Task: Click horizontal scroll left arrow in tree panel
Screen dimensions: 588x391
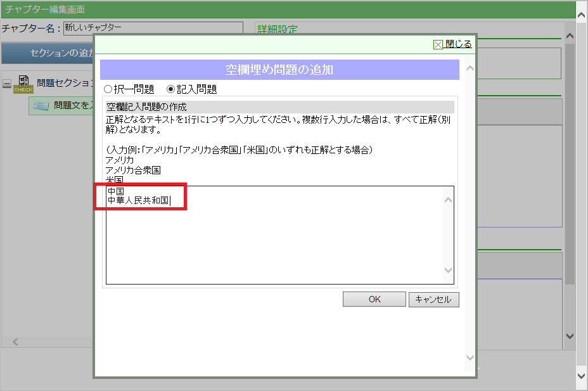Action: click(15, 342)
